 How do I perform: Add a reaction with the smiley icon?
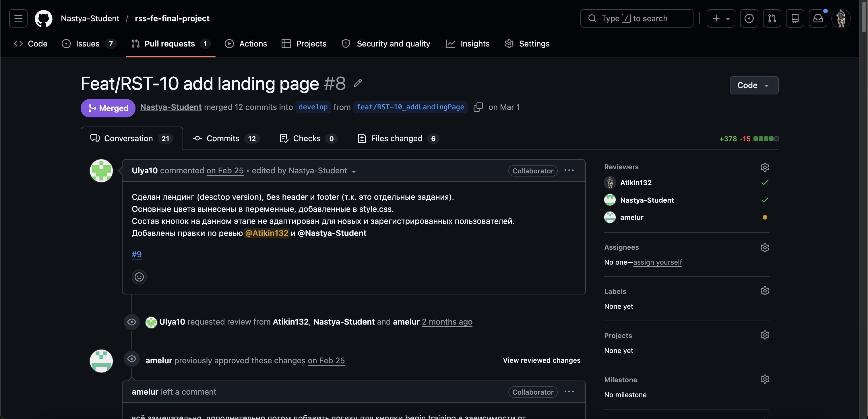coord(139,277)
